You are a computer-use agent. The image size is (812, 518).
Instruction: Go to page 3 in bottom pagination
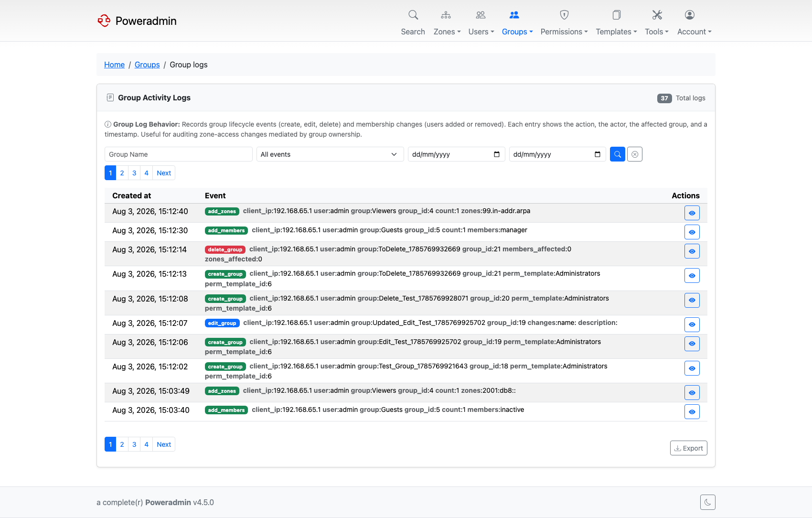(134, 444)
